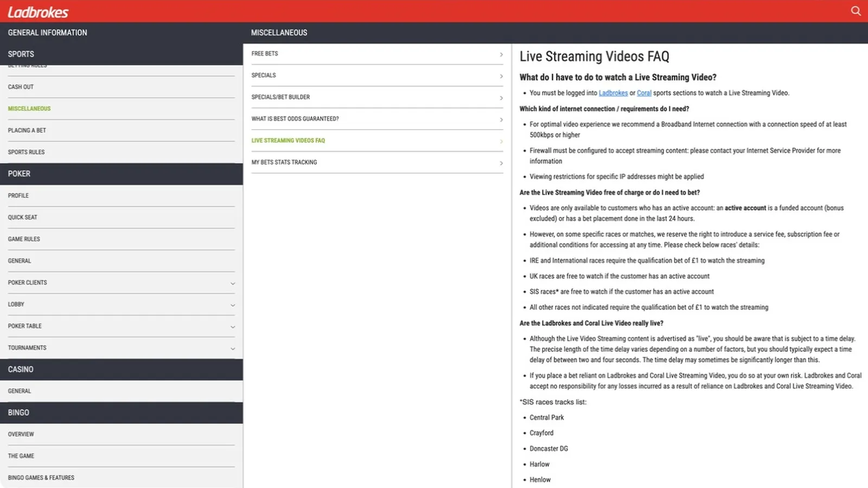This screenshot has width=868, height=488.
Task: Open My Bets Stats Tracking arrow
Action: [x=501, y=163]
